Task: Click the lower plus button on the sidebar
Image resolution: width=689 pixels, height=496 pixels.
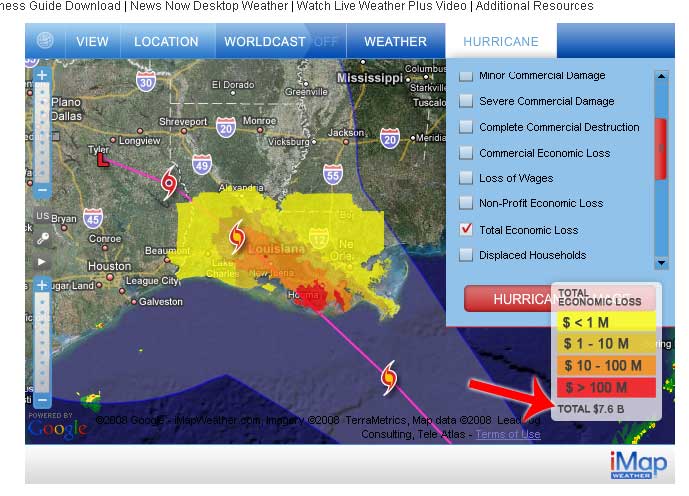Action: [42, 285]
